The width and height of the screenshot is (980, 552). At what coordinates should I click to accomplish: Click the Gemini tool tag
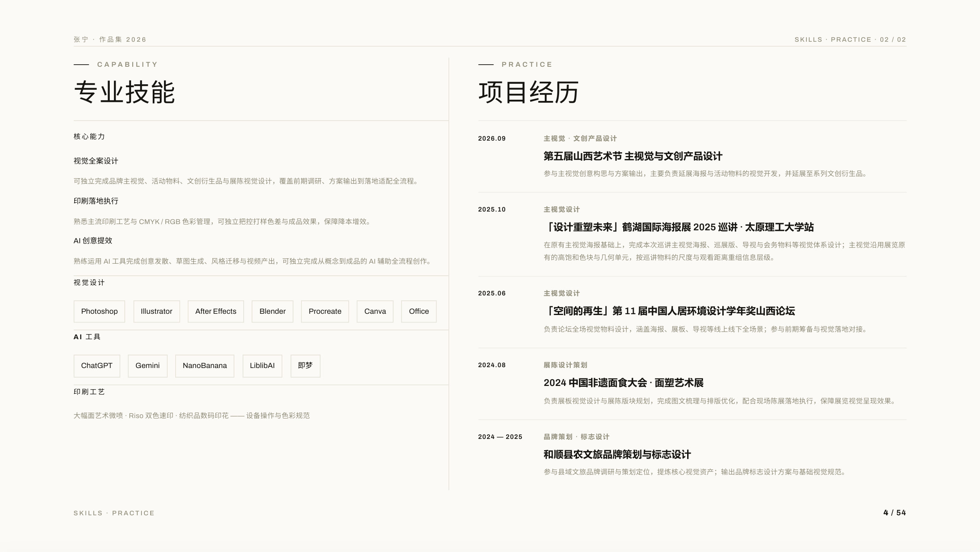148,366
